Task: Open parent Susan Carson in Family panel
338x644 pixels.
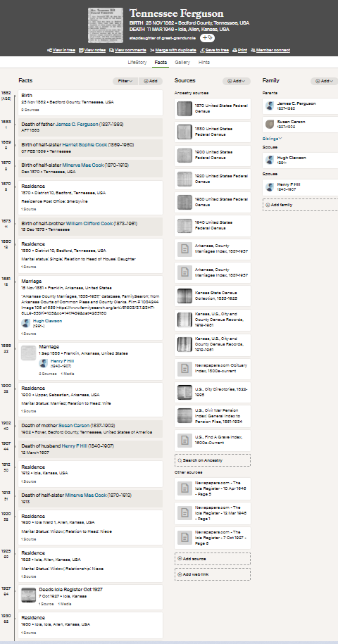Action: point(300,125)
